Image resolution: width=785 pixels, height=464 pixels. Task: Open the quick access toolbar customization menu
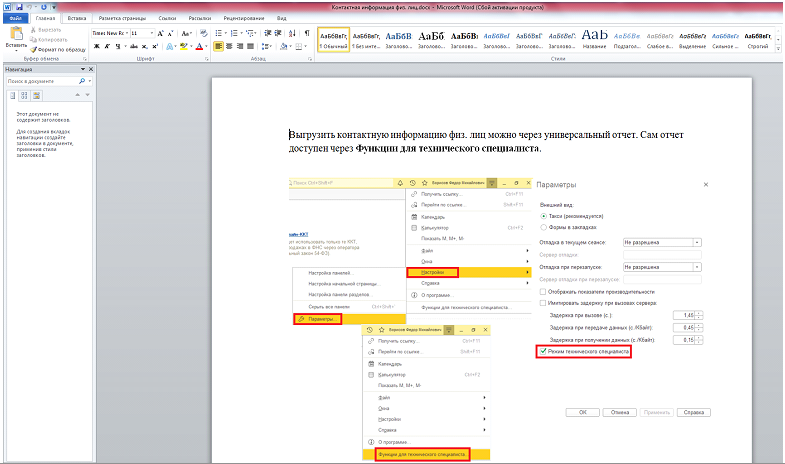(x=54, y=7)
